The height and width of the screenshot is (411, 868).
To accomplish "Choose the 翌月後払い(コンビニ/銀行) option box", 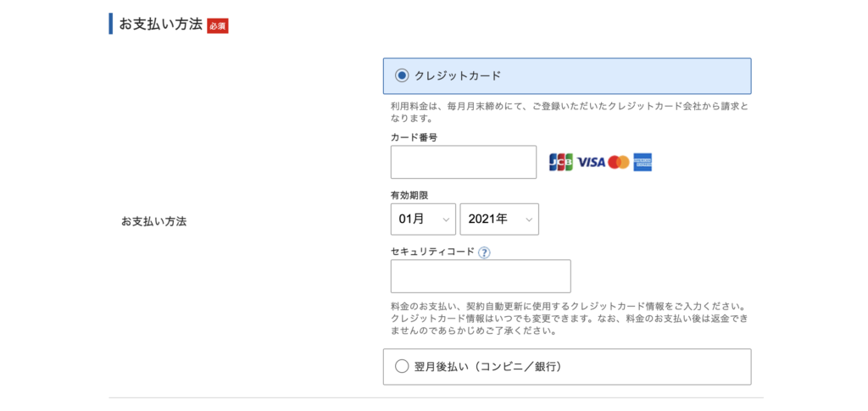I will [x=567, y=366].
